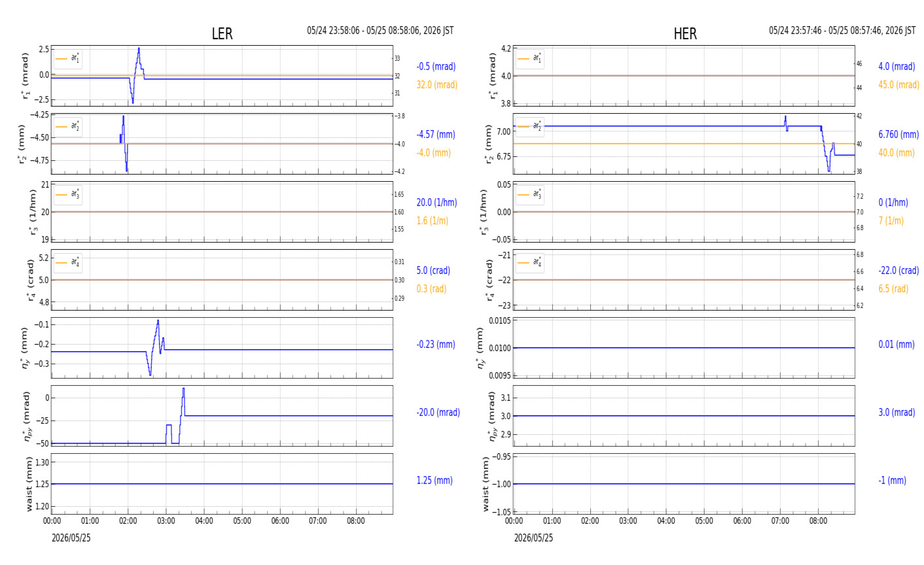
Task: Select the LER time range starting 05/24 23:58:06
Action: (380, 31)
